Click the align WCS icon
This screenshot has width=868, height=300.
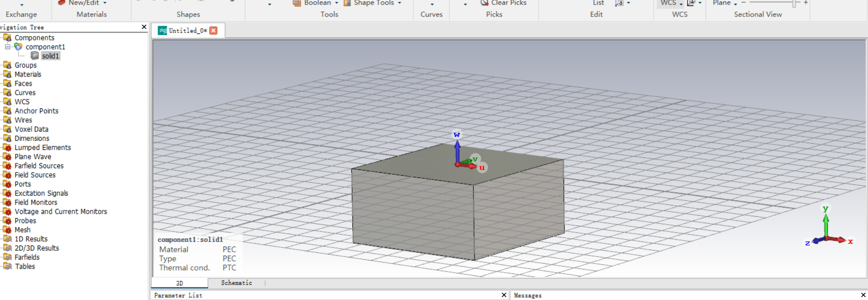point(691,3)
